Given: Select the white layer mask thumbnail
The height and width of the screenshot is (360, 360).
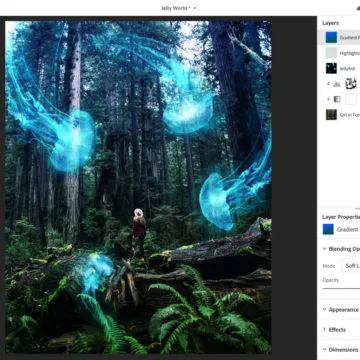Looking at the screenshot, I should [x=351, y=99].
